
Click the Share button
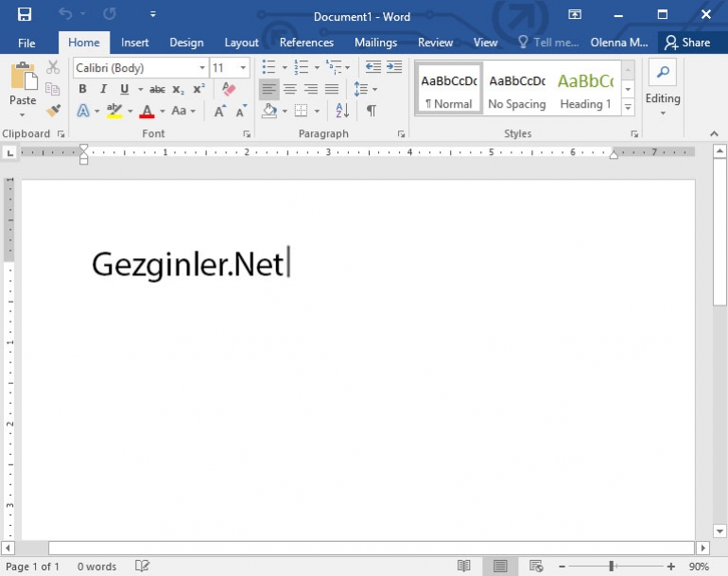coord(687,43)
